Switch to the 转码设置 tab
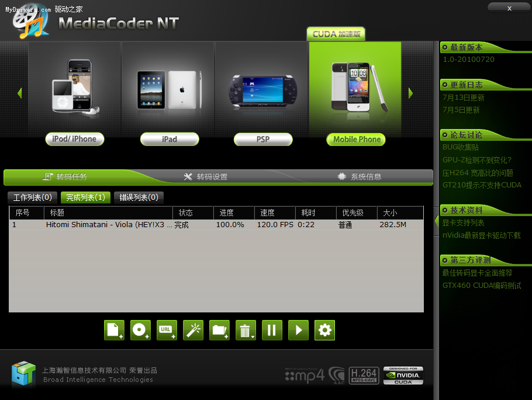The image size is (532, 400). (206, 176)
